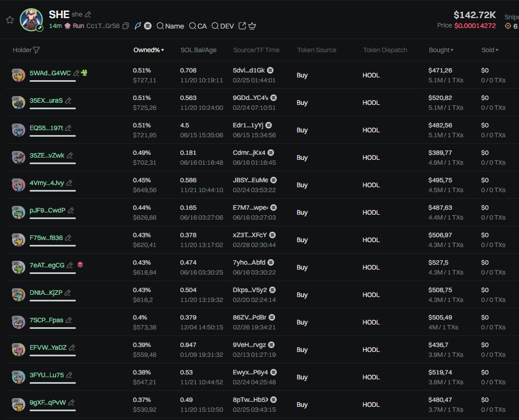Viewport: 519px width, 420px height.
Task: Sort by Sold column
Action: click(x=489, y=50)
